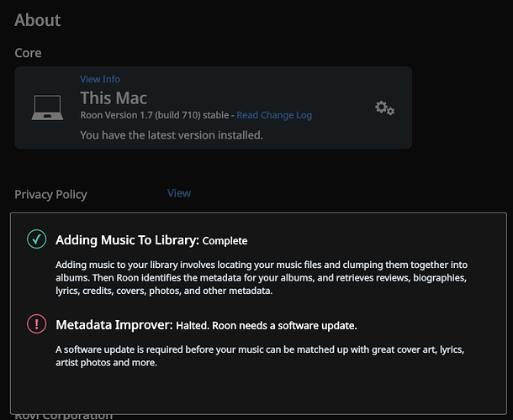Click the latest version installed message
Image resolution: width=513 pixels, height=420 pixels.
click(x=172, y=134)
